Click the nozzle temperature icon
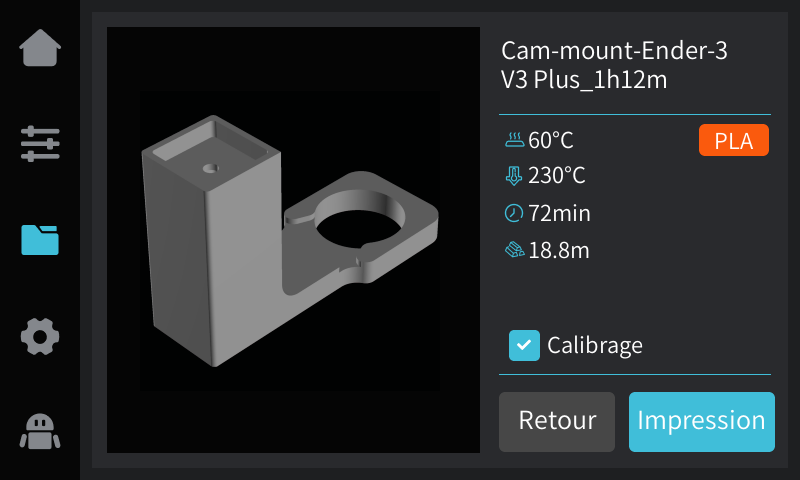 pyautogui.click(x=514, y=176)
